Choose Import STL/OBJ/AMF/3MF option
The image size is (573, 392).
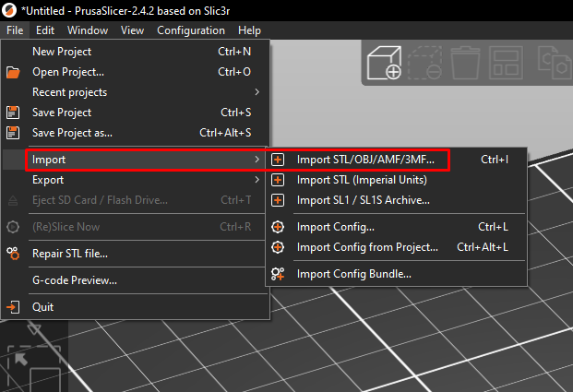coord(365,160)
